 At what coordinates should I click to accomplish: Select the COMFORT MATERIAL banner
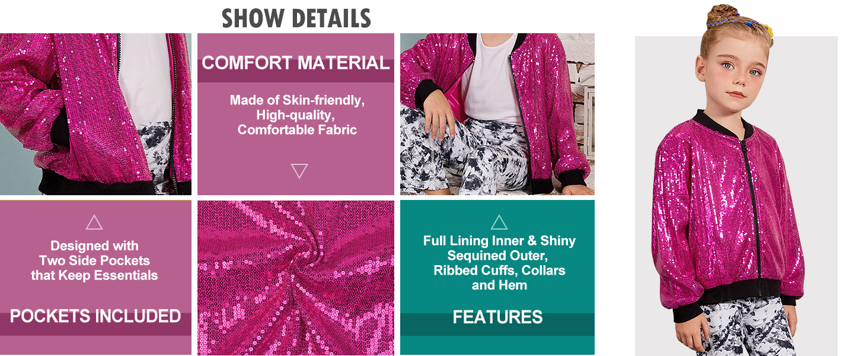click(x=295, y=64)
